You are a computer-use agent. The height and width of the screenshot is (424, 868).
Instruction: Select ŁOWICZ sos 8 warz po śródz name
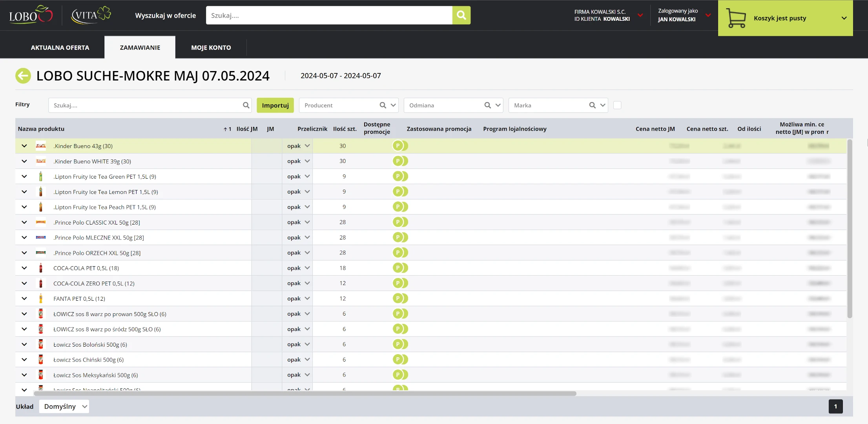pos(107,329)
